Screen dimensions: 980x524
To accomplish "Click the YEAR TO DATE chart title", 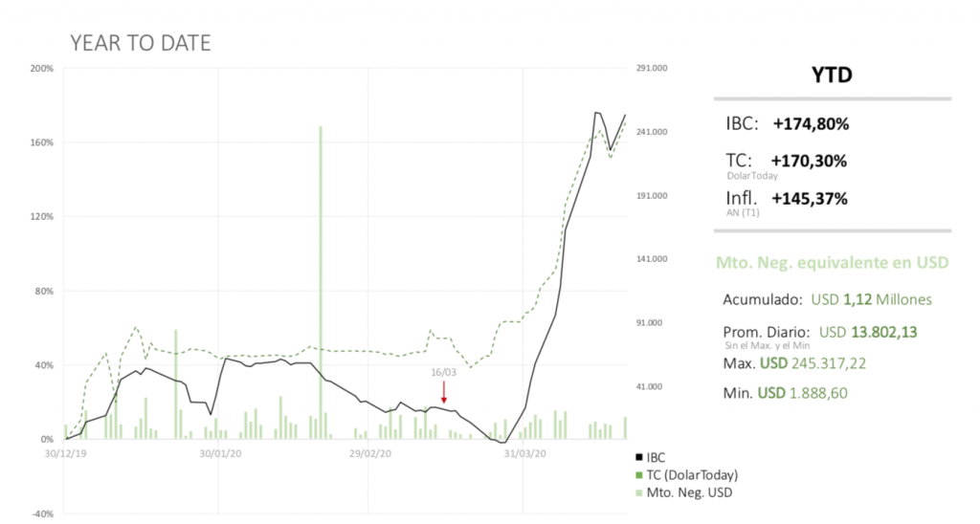I will pyautogui.click(x=141, y=44).
